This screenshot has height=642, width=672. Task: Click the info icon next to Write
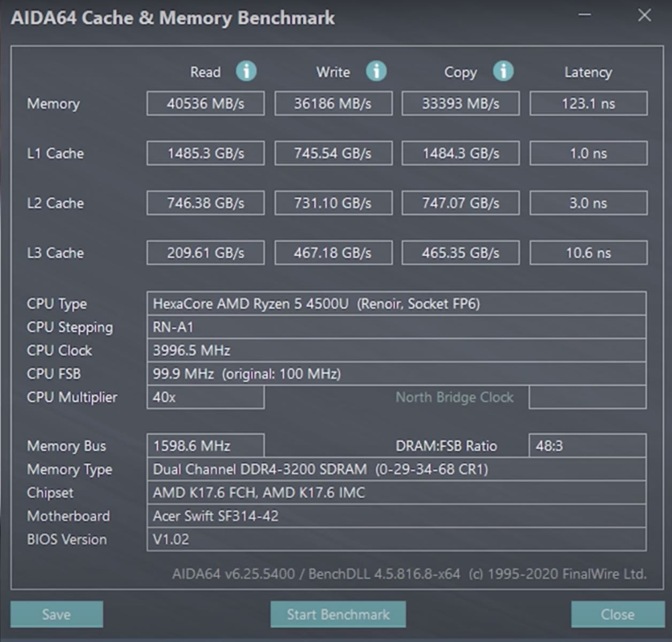376,71
